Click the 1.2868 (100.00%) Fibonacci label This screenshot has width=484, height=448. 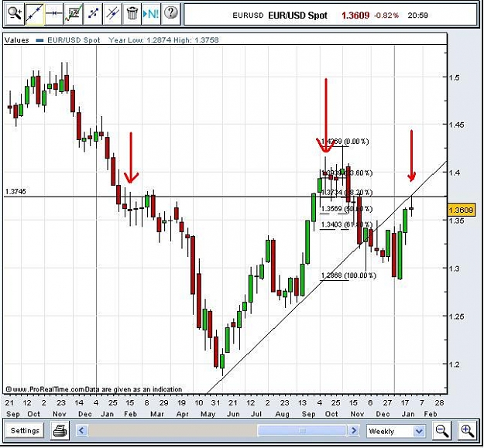coord(348,275)
